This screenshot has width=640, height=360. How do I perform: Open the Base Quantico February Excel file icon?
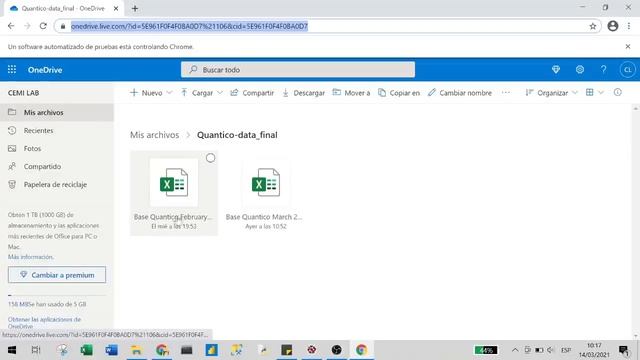pyautogui.click(x=174, y=182)
